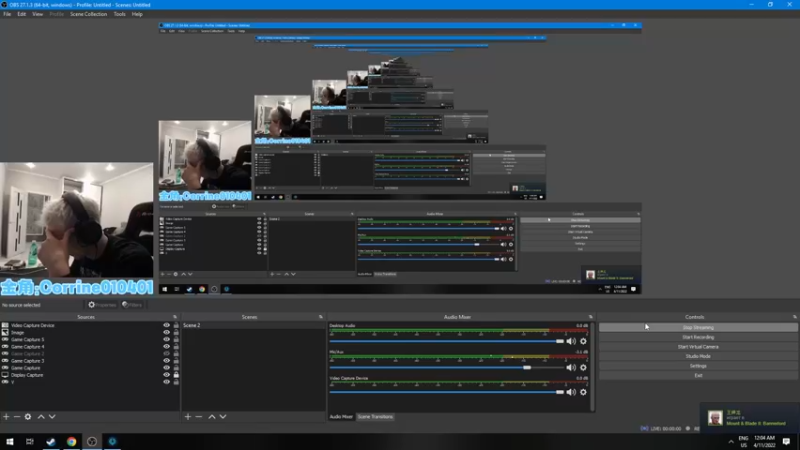
Task: Click the Stop Streaming button
Action: point(698,328)
